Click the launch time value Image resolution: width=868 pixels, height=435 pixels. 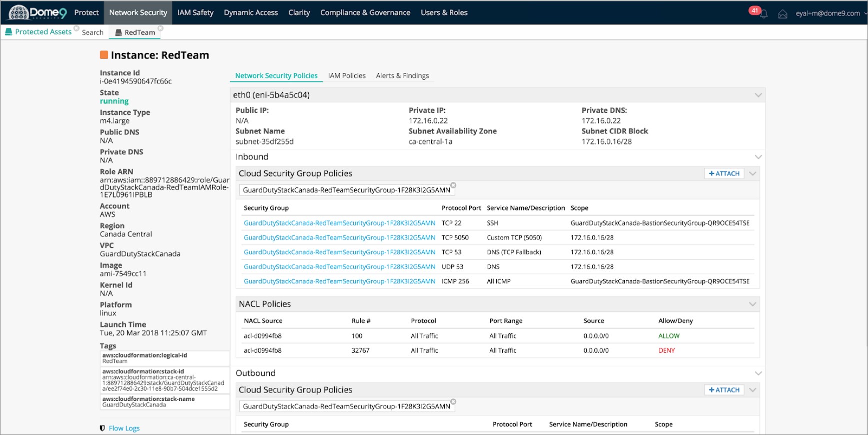(153, 333)
